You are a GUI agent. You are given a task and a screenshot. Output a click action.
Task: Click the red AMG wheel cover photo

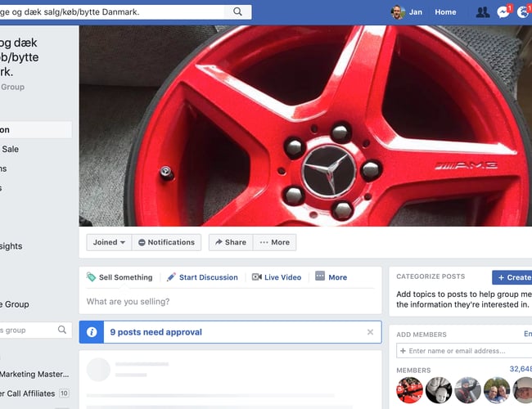[x=305, y=125]
